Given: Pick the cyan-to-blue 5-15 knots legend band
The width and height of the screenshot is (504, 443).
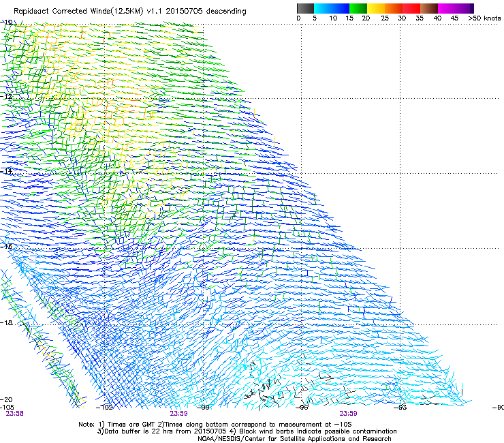Looking at the screenshot, I should pyautogui.click(x=332, y=8).
